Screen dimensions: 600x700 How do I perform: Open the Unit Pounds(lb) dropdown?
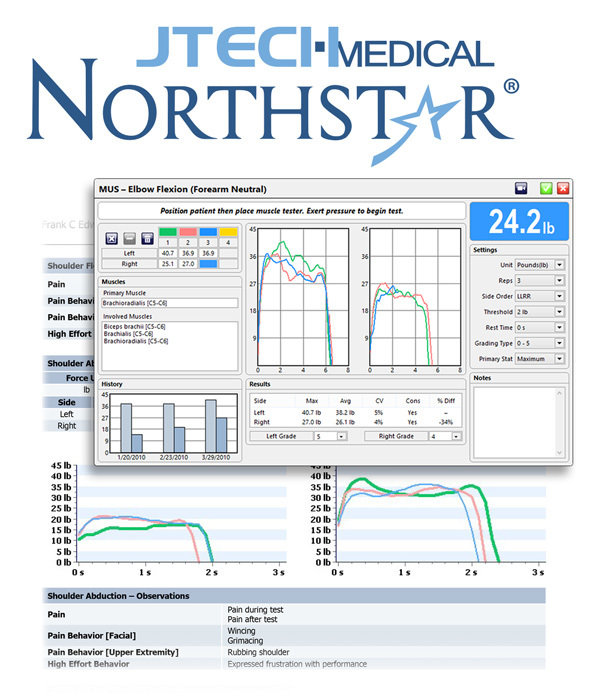[559, 265]
